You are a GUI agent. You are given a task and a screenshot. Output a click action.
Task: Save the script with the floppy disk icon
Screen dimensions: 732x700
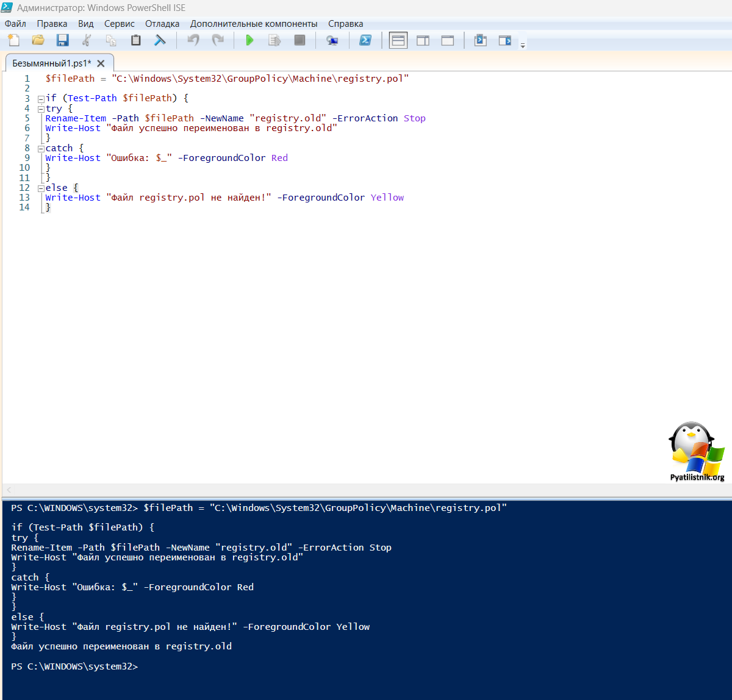(62, 40)
